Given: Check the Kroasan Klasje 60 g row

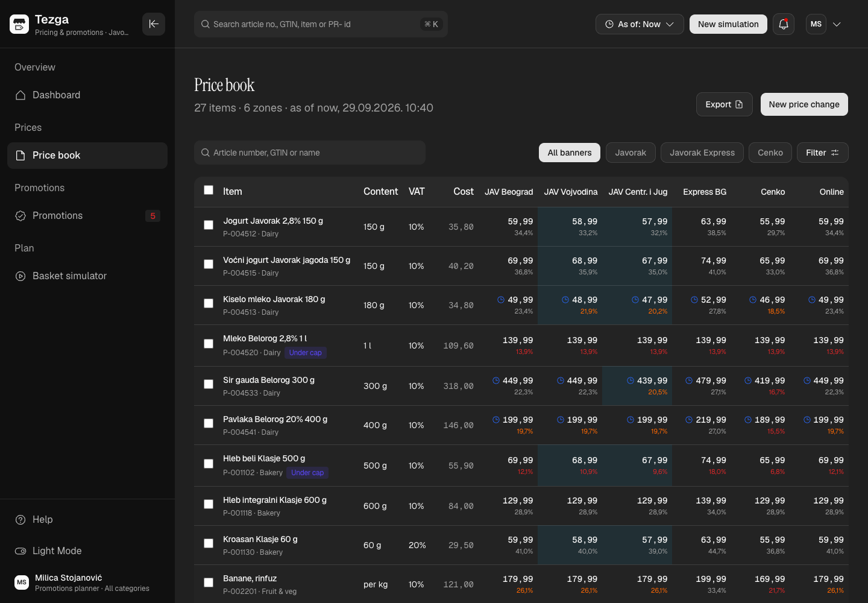Looking at the screenshot, I should click(x=209, y=543).
